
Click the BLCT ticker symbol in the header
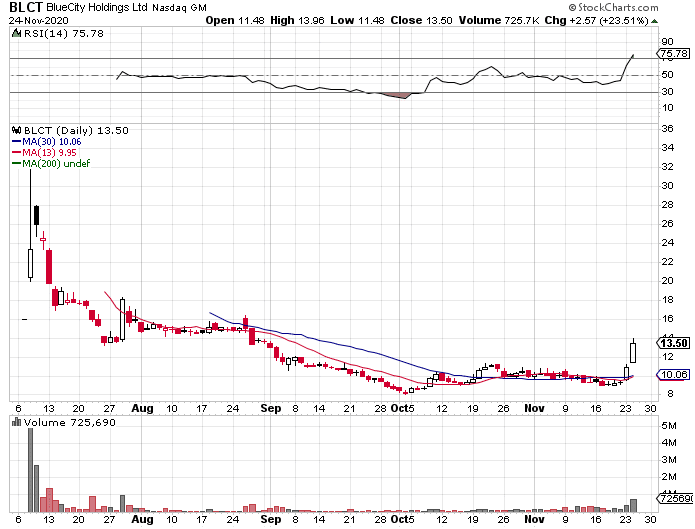pyautogui.click(x=26, y=7)
